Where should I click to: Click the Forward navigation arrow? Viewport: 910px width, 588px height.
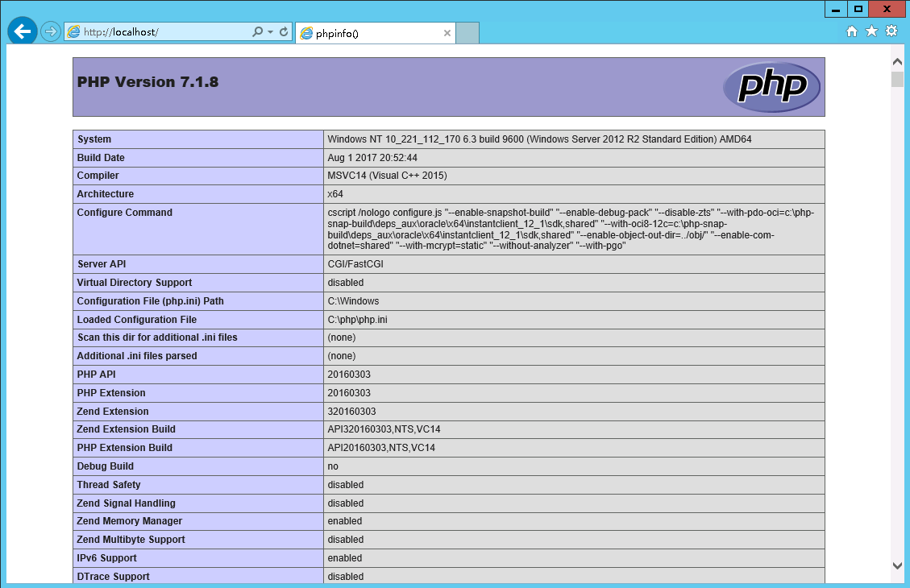(51, 31)
